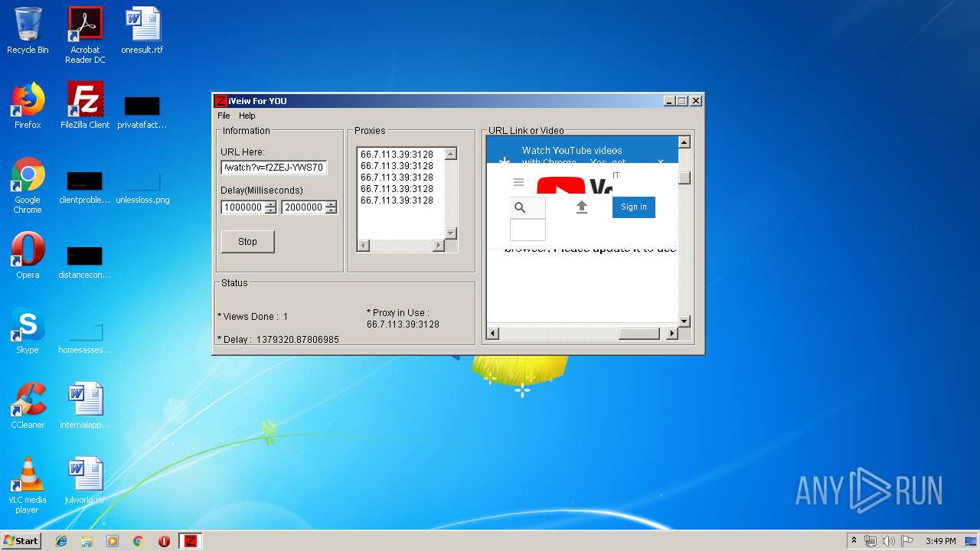Screen dimensions: 980x551
Task: Select the Acrobat Reader DC desktop icon
Action: [x=85, y=36]
